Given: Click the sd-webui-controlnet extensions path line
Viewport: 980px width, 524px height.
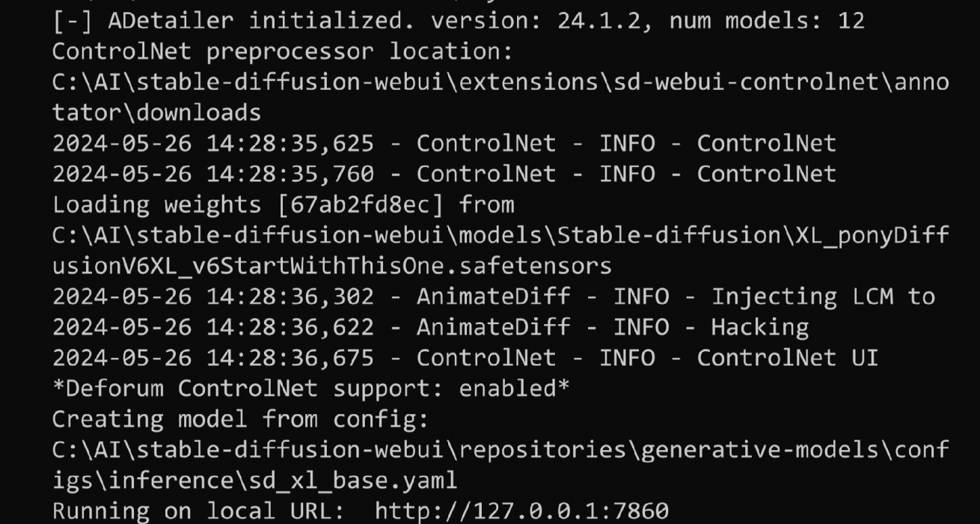Looking at the screenshot, I should coord(500,82).
